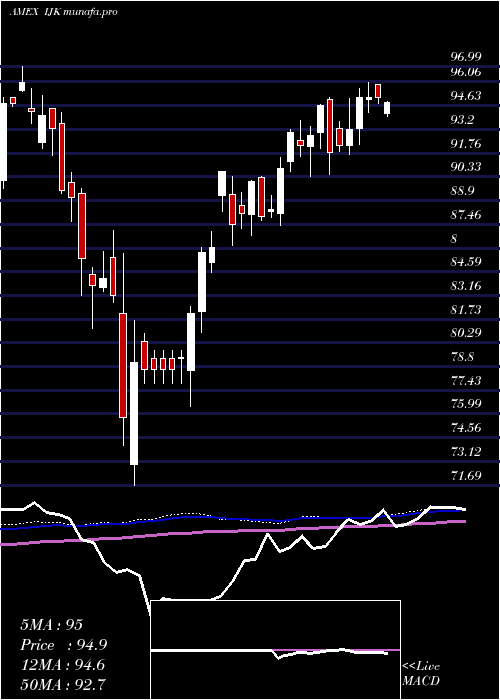Select the 96.06 price axis label
This screenshot has height=700, width=500.
[x=466, y=72]
